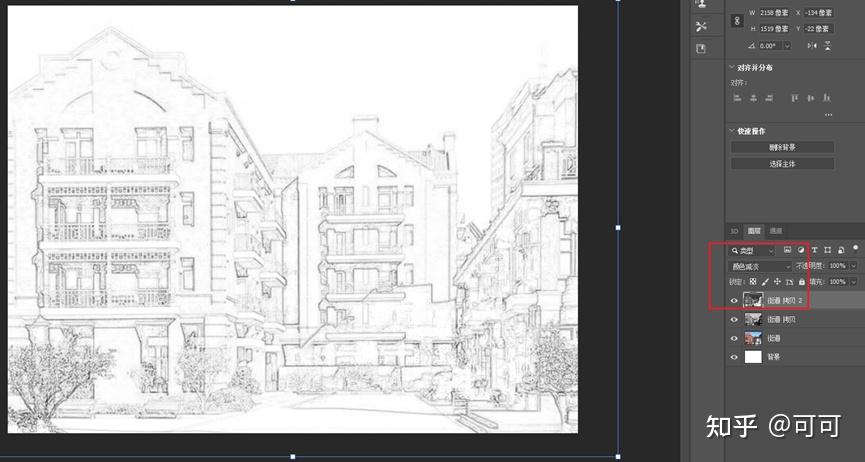Lock all (padlock icon)
The height and width of the screenshot is (462, 865).
802,282
